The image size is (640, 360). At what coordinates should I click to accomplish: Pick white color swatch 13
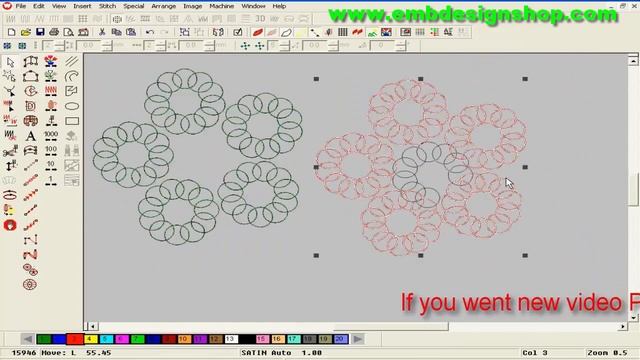(x=231, y=339)
